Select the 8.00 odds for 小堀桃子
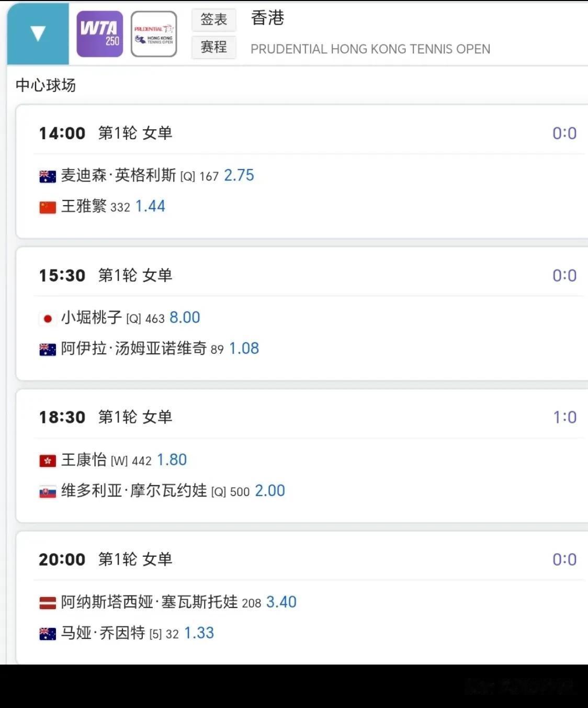The height and width of the screenshot is (708, 588). coord(185,318)
